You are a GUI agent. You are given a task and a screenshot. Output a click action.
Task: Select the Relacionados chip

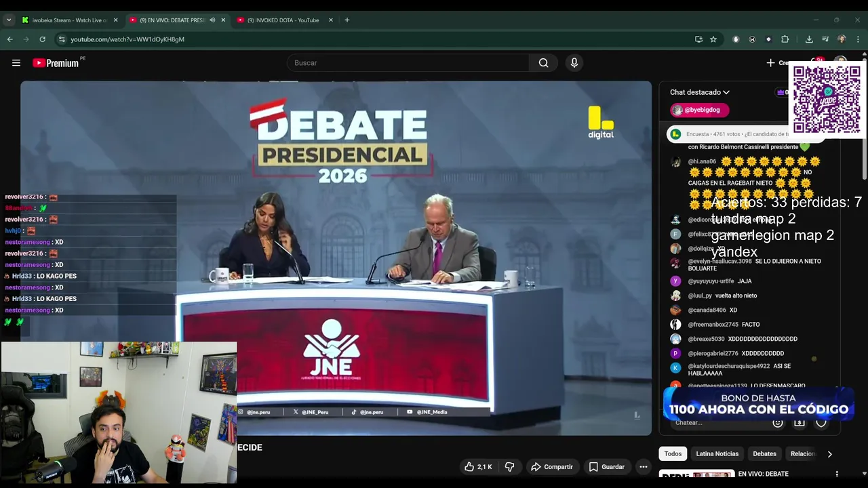[x=802, y=454]
